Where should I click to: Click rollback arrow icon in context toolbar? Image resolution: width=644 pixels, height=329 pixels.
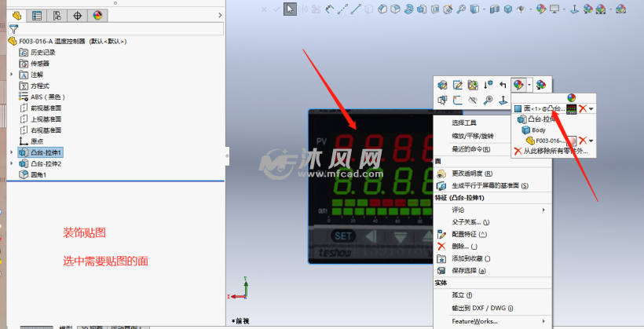tap(488, 85)
